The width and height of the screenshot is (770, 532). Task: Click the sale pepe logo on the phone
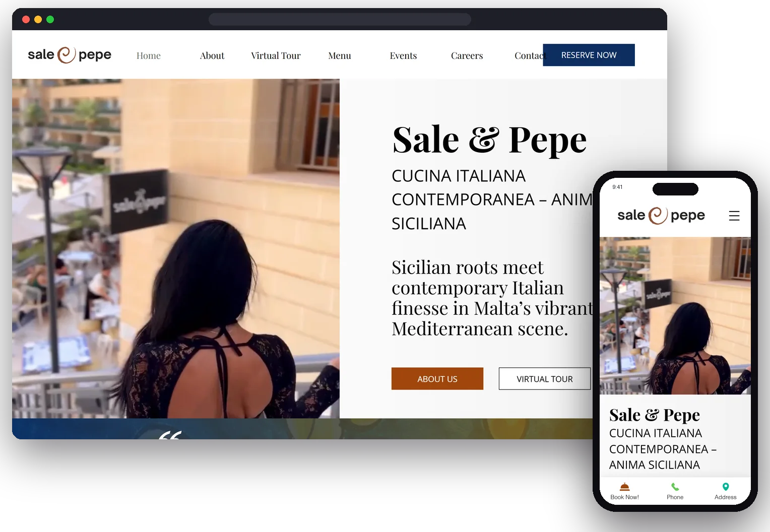click(x=661, y=216)
